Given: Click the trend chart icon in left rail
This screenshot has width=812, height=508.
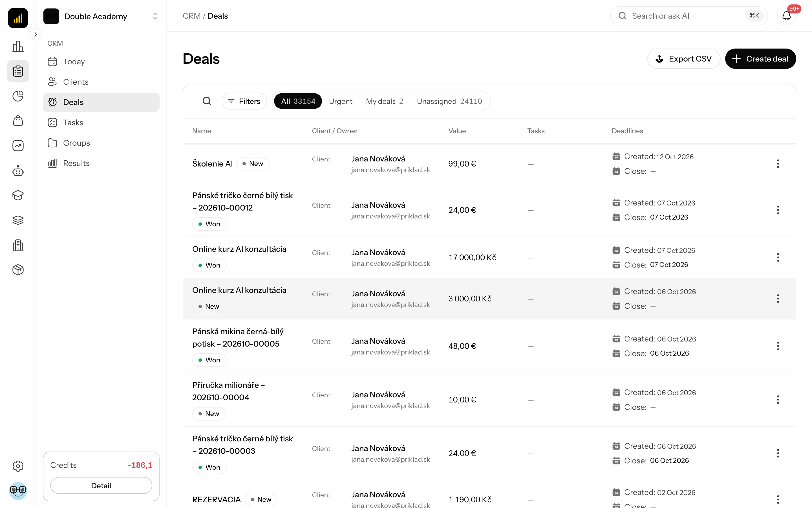Looking at the screenshot, I should pyautogui.click(x=18, y=146).
